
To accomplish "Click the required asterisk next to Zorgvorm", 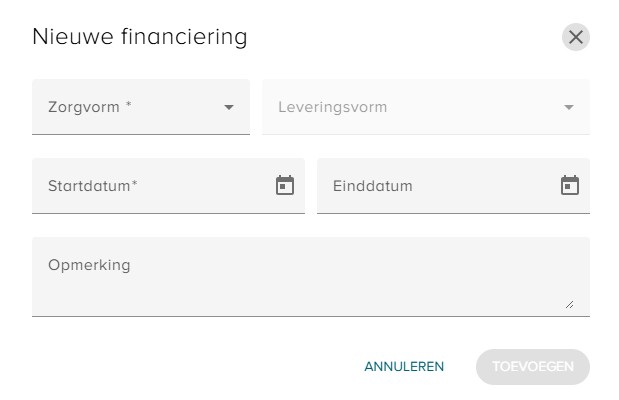I will pos(128,104).
